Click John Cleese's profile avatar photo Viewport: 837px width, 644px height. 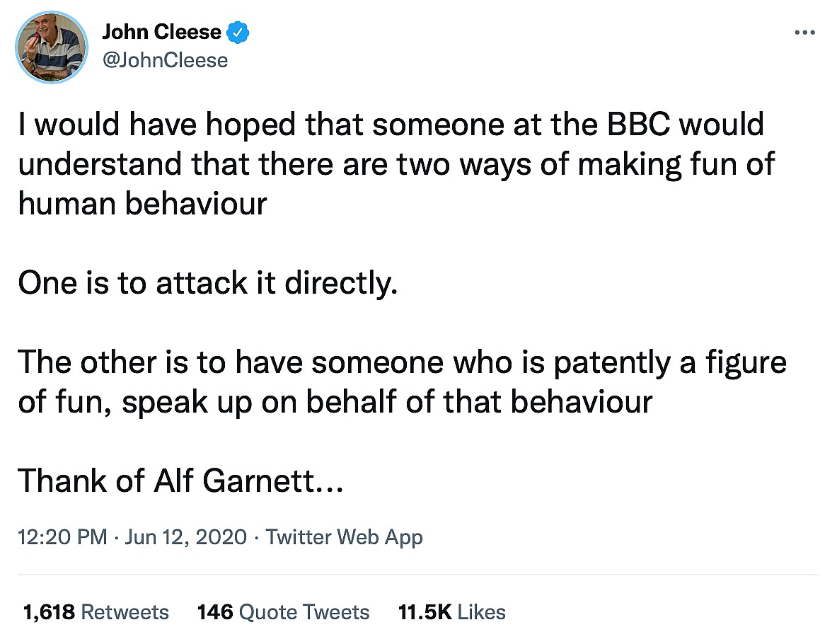coord(51,45)
